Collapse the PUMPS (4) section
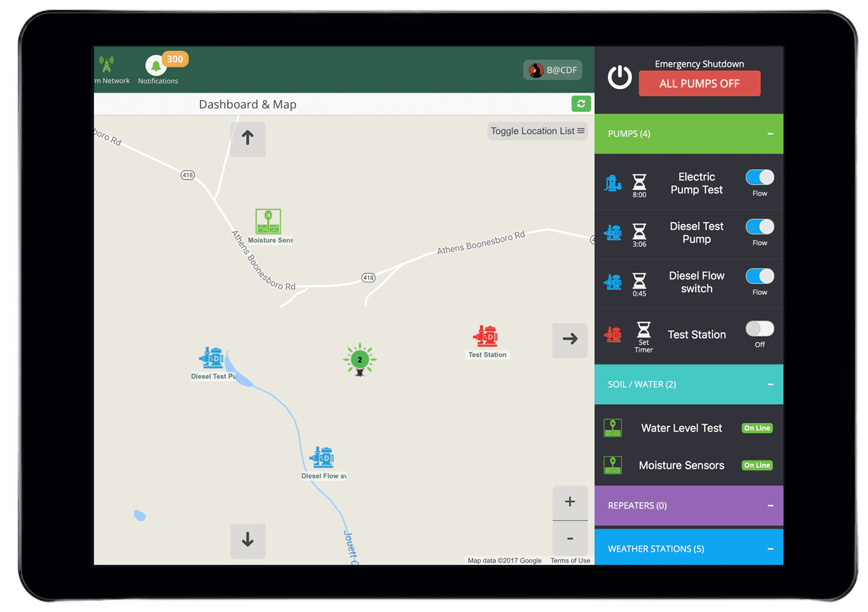868x612 pixels. (770, 134)
